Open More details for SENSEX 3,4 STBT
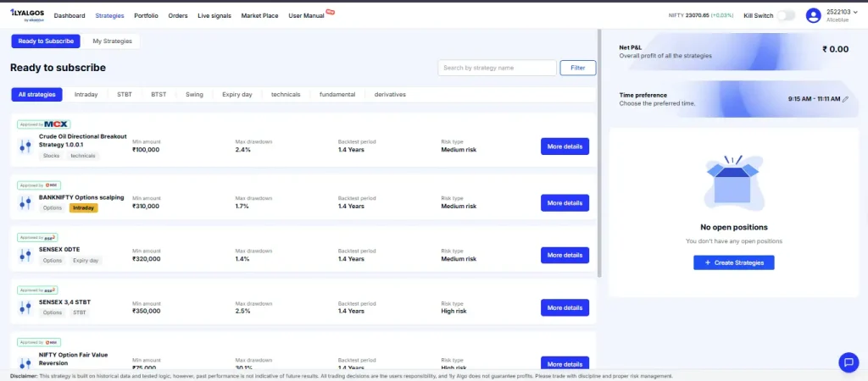The height and width of the screenshot is (381, 868). (565, 307)
